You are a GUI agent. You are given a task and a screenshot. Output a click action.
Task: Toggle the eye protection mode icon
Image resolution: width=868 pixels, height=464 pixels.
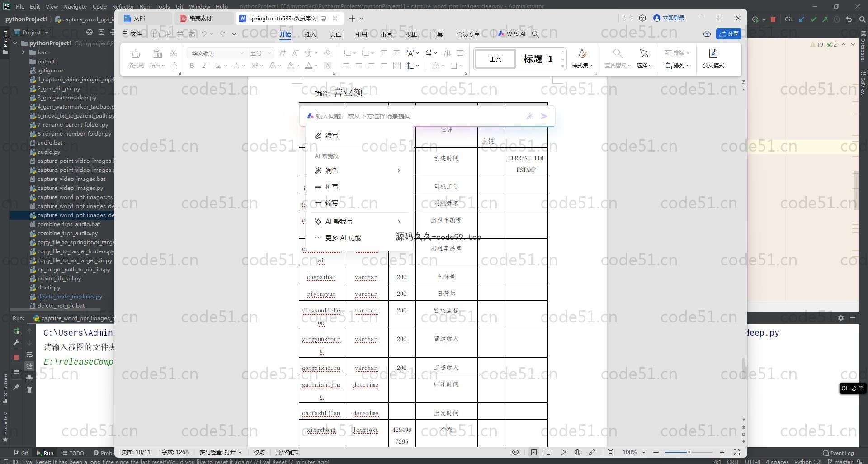(515, 452)
